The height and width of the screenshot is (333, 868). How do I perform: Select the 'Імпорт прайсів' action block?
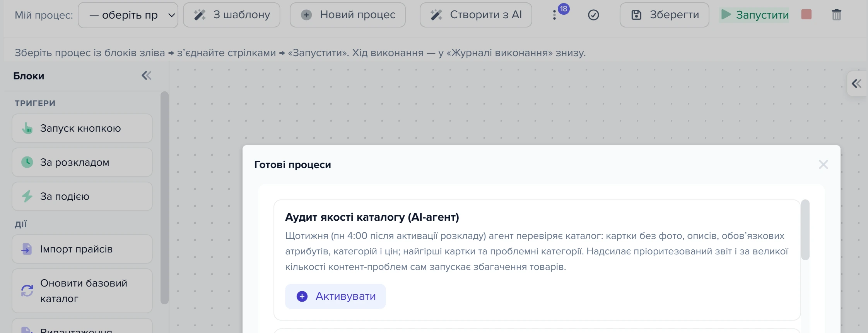(82, 249)
